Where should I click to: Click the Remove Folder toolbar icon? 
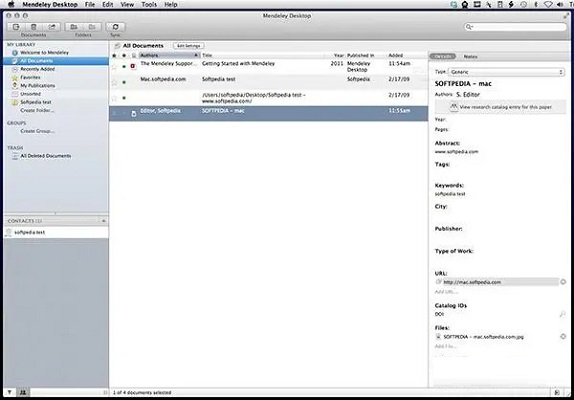[x=92, y=27]
